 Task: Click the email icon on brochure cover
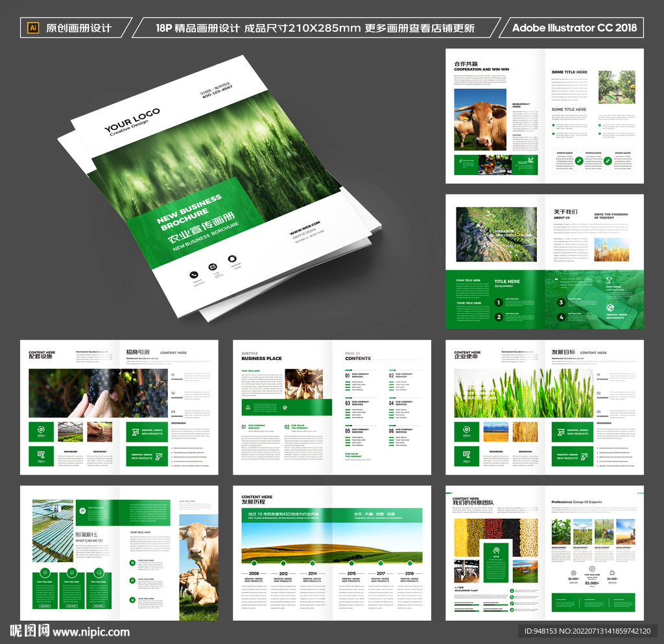pyautogui.click(x=213, y=267)
